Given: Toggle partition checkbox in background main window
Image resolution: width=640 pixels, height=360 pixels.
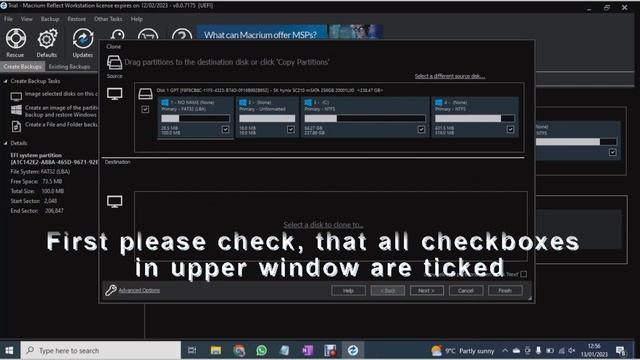Looking at the screenshot, I should click(x=613, y=152).
